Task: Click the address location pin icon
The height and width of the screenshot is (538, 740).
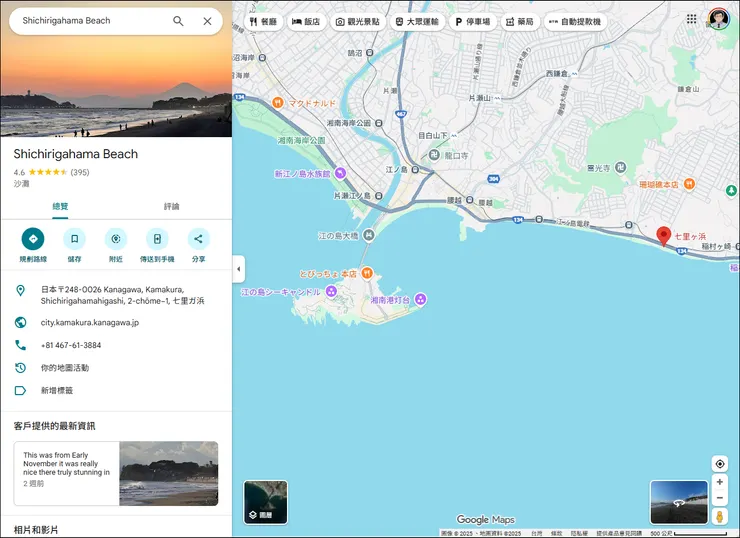Action: coord(20,290)
